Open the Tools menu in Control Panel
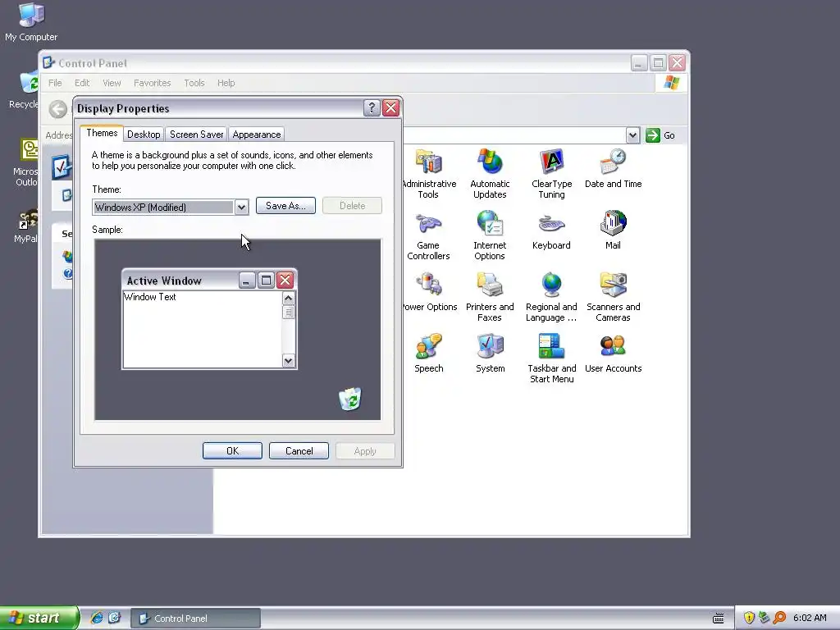840x630 pixels. click(x=194, y=83)
